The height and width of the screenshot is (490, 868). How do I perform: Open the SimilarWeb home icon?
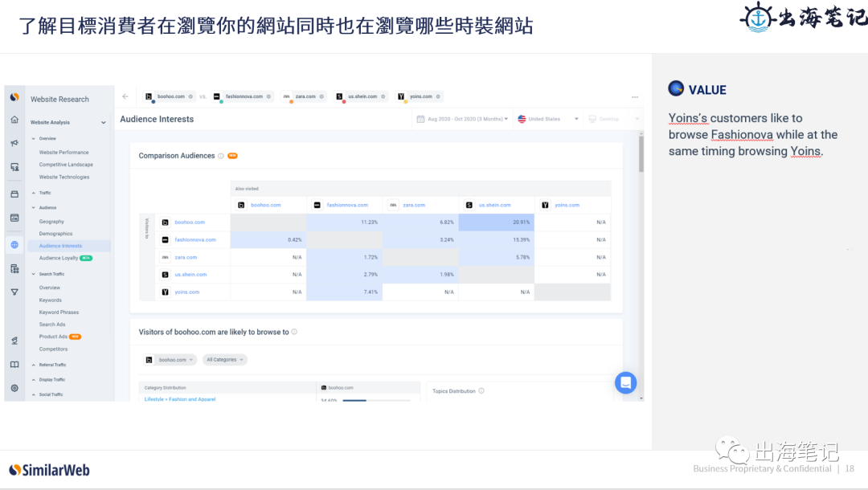(14, 119)
